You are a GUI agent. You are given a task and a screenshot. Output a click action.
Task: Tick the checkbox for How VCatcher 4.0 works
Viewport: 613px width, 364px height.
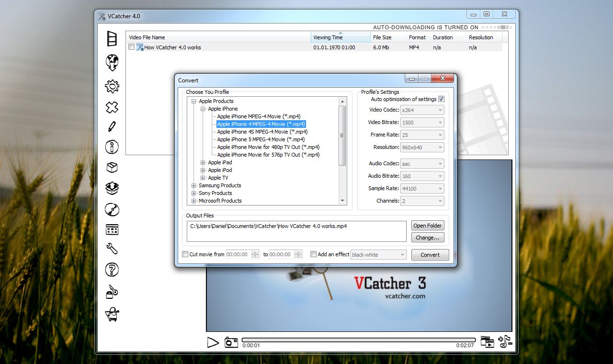pyautogui.click(x=132, y=47)
